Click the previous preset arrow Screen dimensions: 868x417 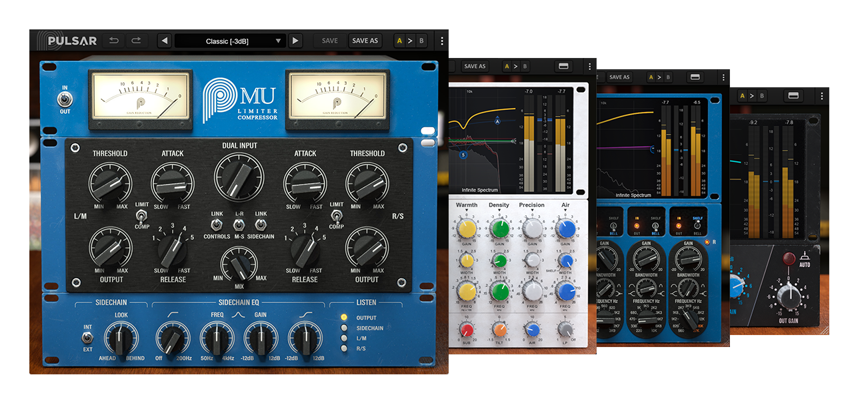pos(165,41)
